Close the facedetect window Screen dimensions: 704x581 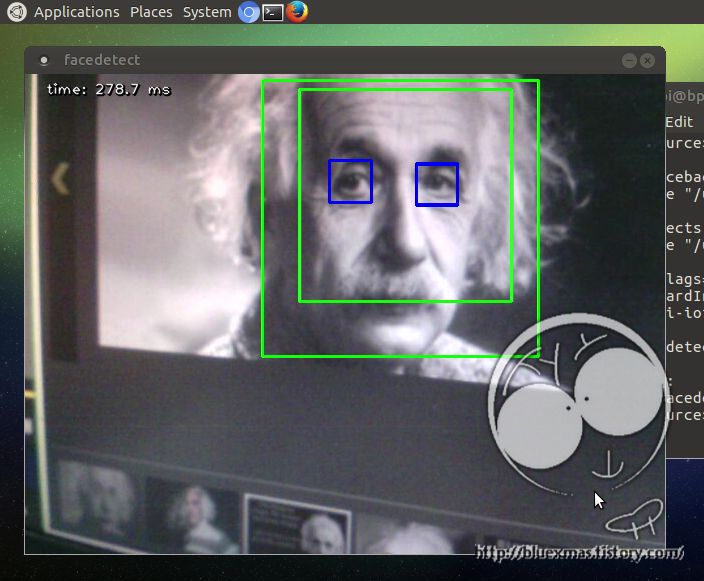647,61
